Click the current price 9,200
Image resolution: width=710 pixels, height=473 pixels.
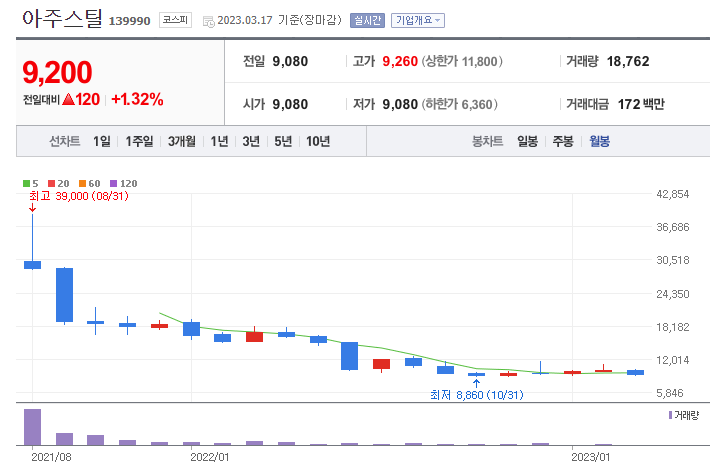pyautogui.click(x=57, y=72)
